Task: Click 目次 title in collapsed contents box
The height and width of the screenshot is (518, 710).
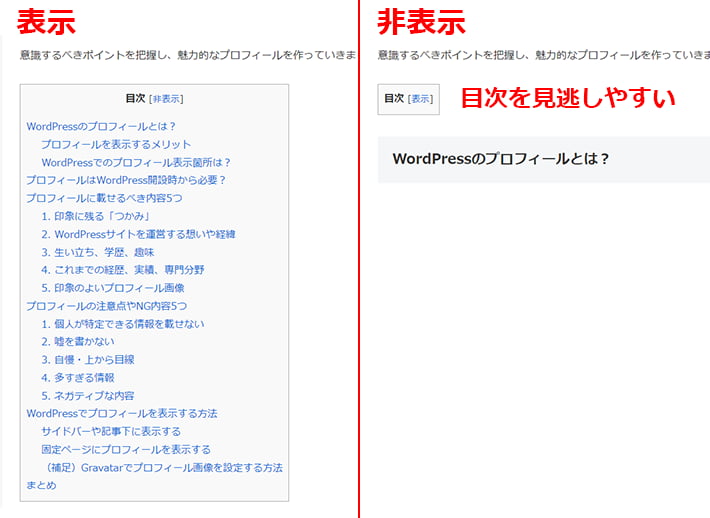Action: (394, 98)
